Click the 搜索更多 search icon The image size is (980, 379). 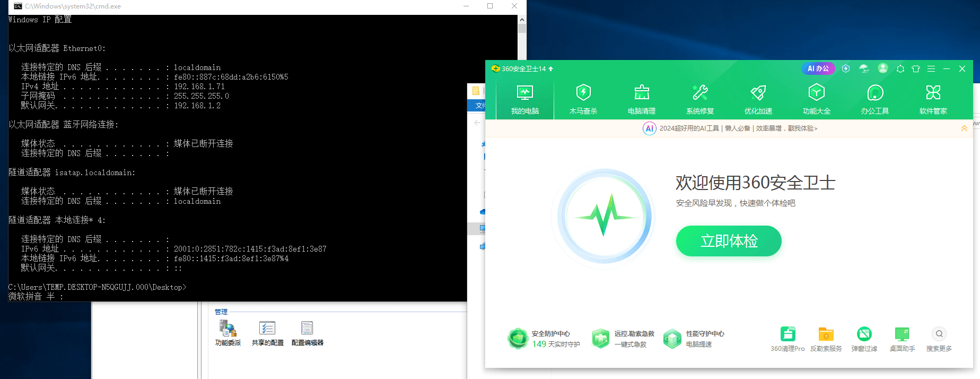click(x=939, y=334)
